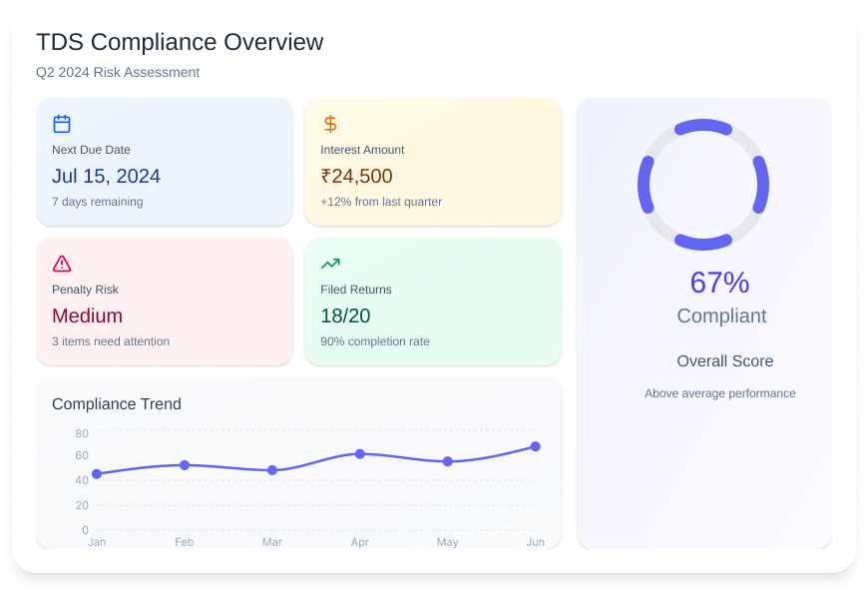Open the Medium penalty risk value
Viewport: 868px width, 595px height.
(87, 316)
